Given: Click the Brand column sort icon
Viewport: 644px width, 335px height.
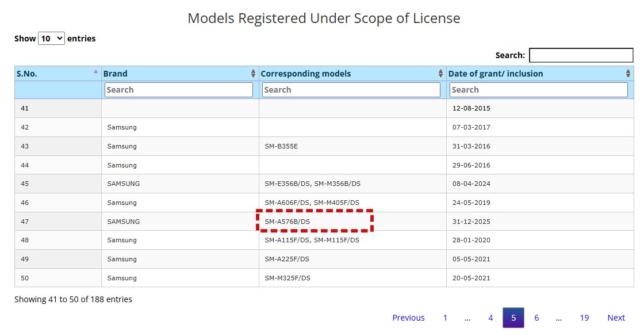Looking at the screenshot, I should [254, 74].
